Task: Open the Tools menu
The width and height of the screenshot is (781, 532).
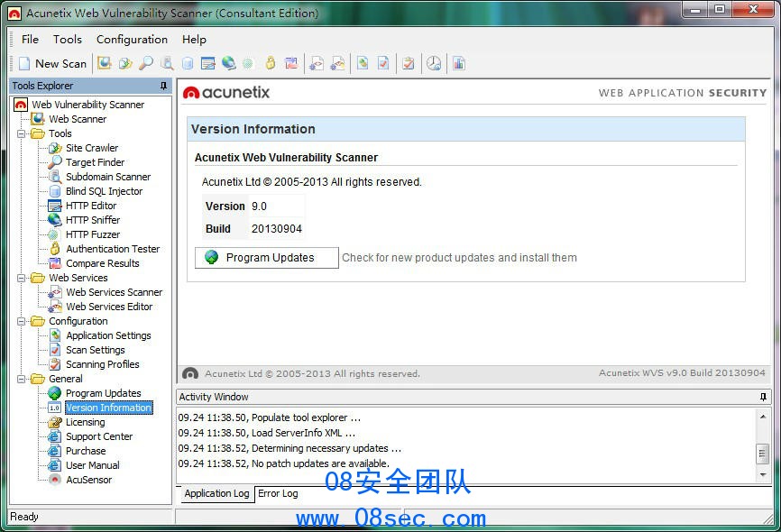Action: (68, 40)
